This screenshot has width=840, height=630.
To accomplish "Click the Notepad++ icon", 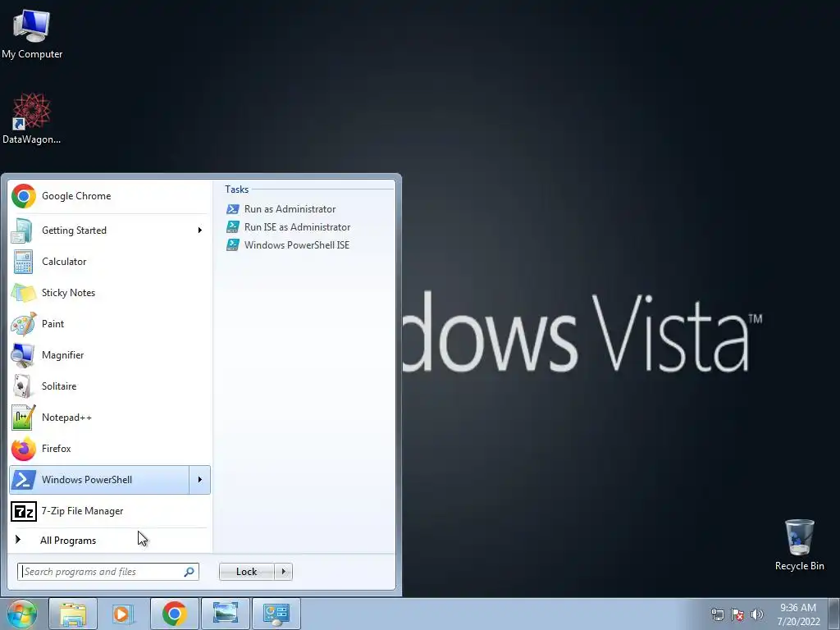I will [24, 418].
